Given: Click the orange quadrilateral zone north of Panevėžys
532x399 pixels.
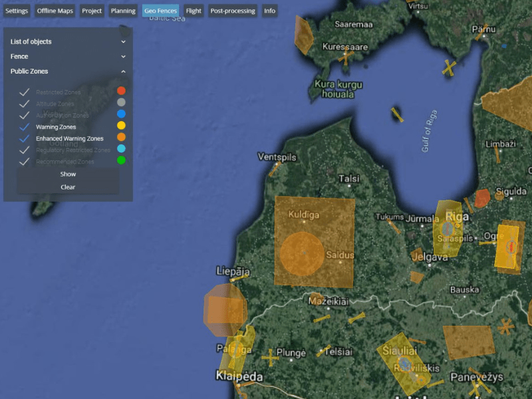Looking at the screenshot, I should pos(469,342).
